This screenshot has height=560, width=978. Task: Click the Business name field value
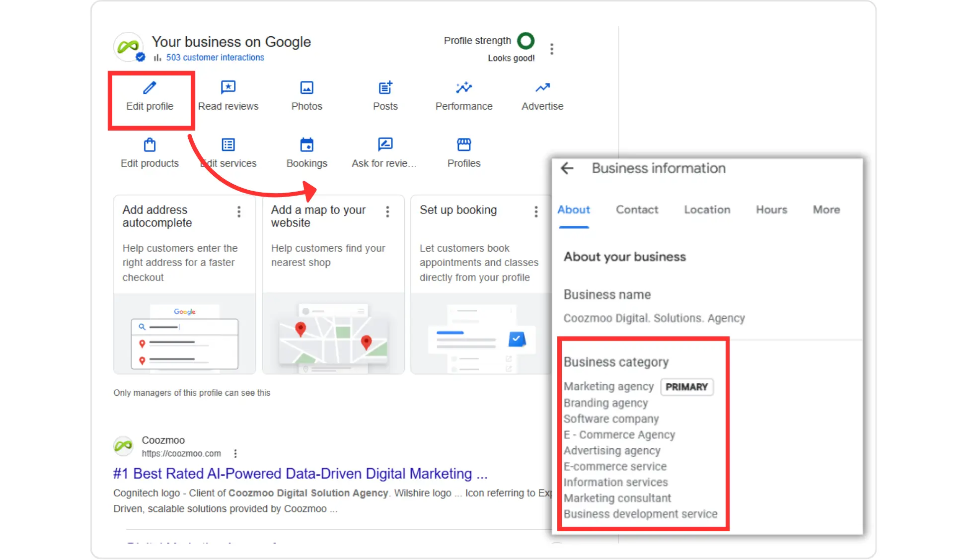(654, 318)
